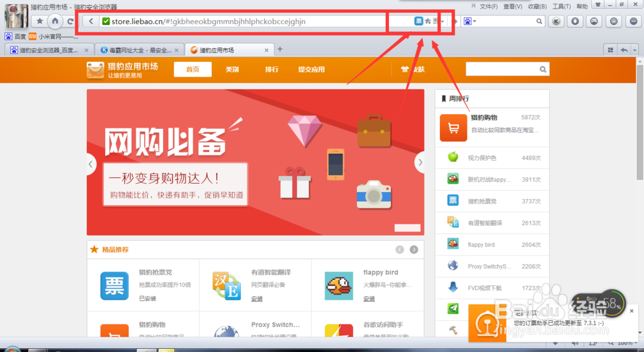Click the 猎豹抢票党 app icon in recommendations

(x=115, y=286)
